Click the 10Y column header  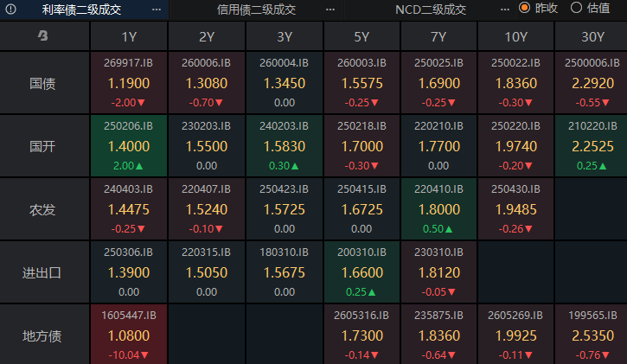click(515, 36)
